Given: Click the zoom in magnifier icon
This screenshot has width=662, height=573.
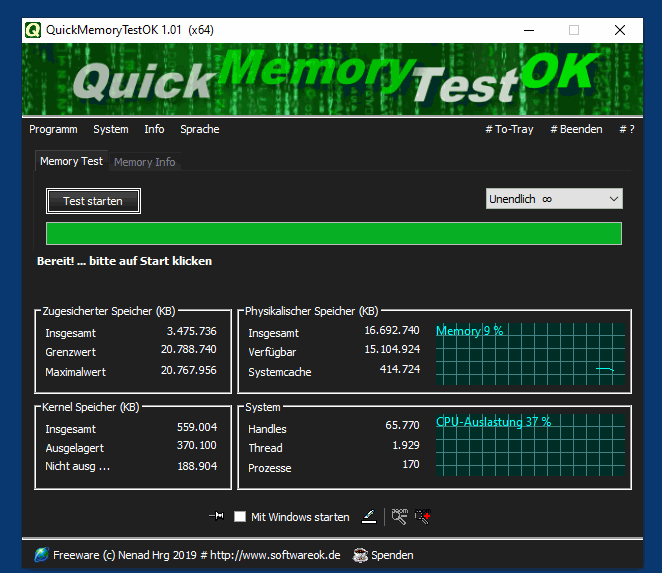Looking at the screenshot, I should tap(423, 516).
